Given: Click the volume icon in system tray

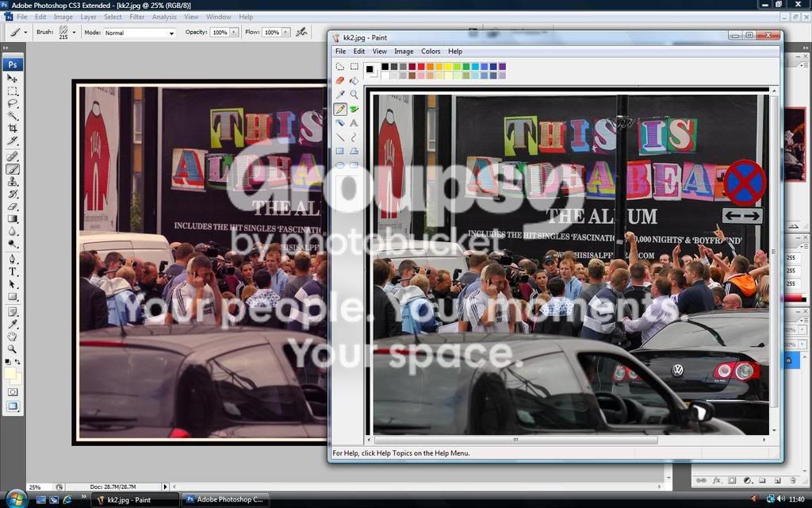Looking at the screenshot, I should [781, 499].
